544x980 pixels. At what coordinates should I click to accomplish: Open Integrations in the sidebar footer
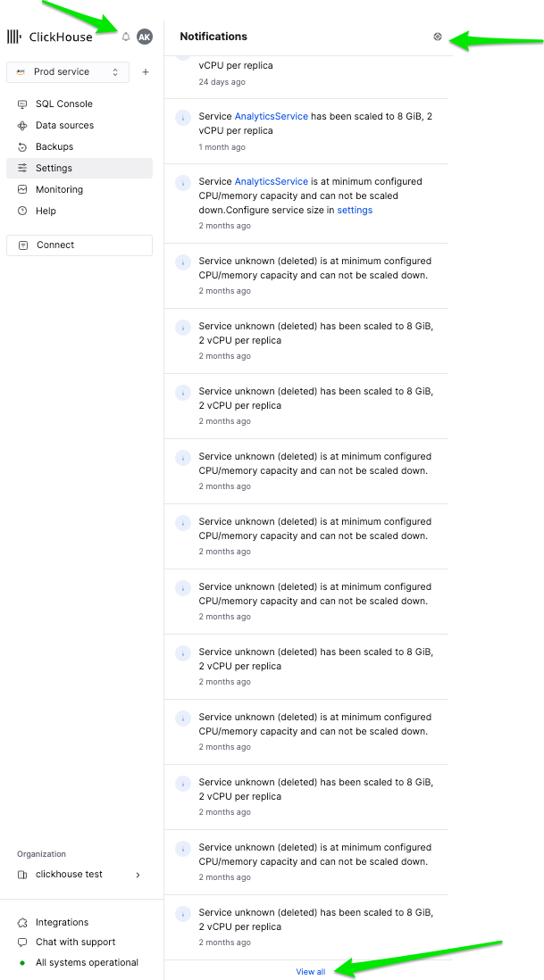tap(62, 923)
